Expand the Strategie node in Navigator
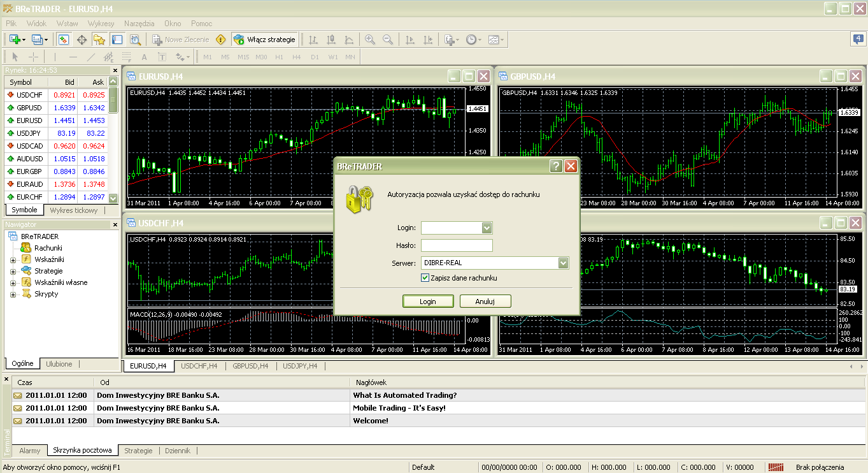The image size is (868, 473). (x=13, y=271)
